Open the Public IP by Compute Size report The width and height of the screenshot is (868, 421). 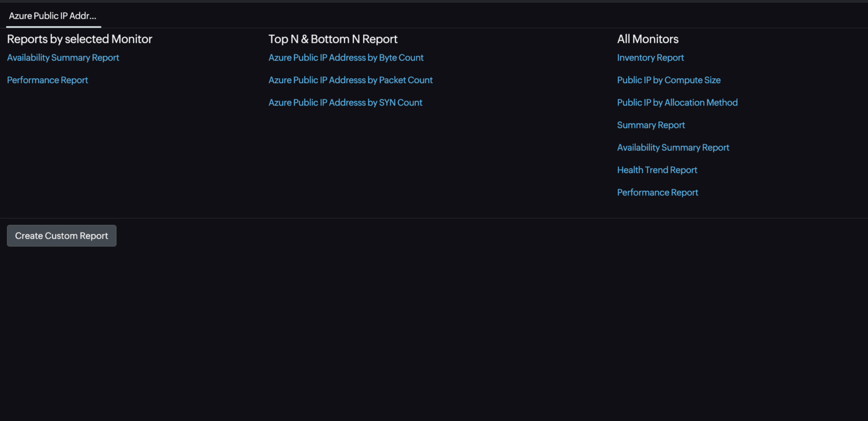669,80
